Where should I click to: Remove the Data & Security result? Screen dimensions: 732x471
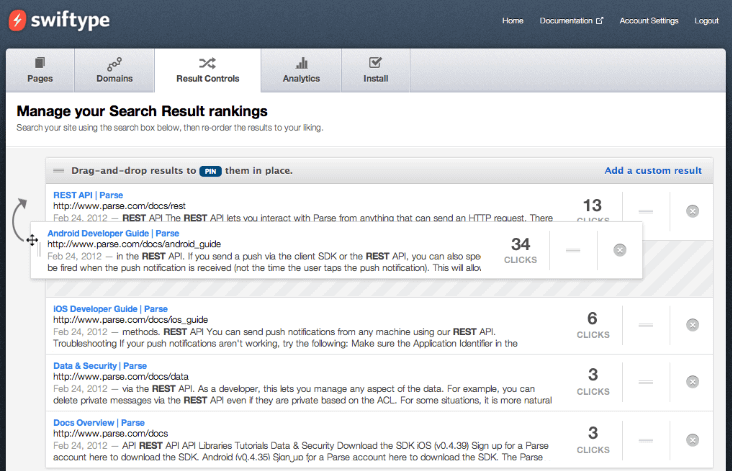(692, 382)
